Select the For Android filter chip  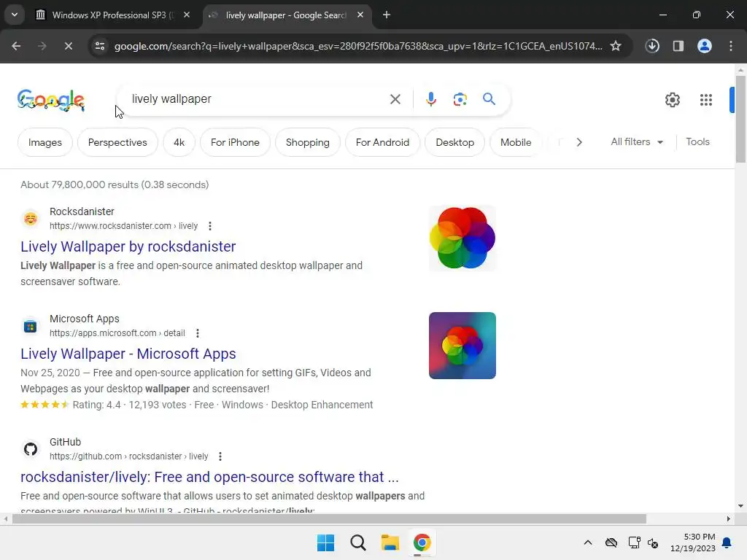[x=382, y=142]
